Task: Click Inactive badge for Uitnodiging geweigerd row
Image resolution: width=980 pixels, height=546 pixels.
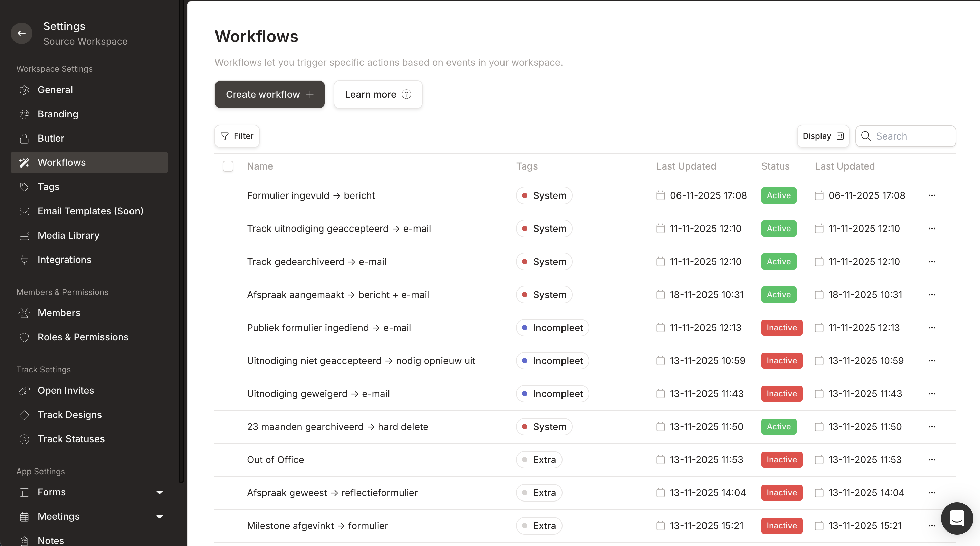Action: coord(781,394)
